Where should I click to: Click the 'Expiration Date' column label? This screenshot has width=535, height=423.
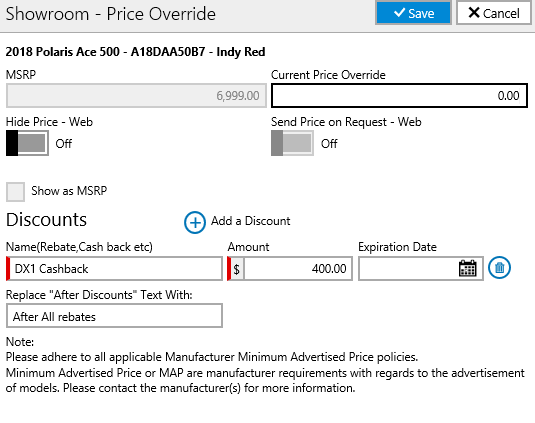397,247
